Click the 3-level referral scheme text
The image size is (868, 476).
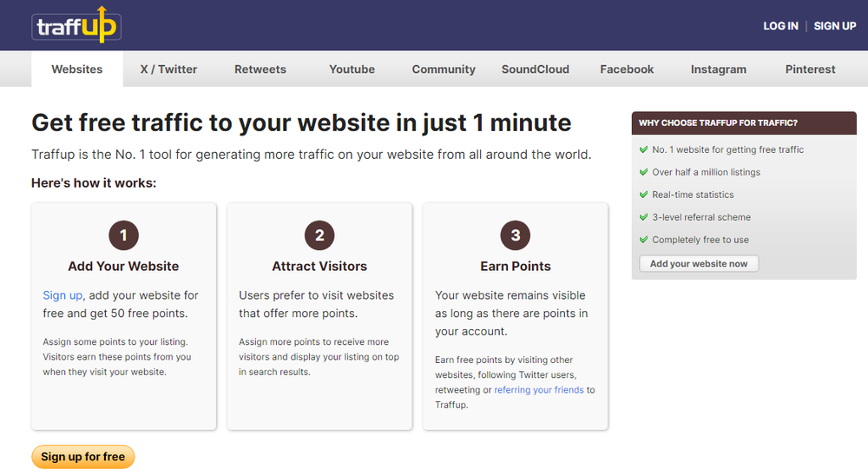(701, 217)
